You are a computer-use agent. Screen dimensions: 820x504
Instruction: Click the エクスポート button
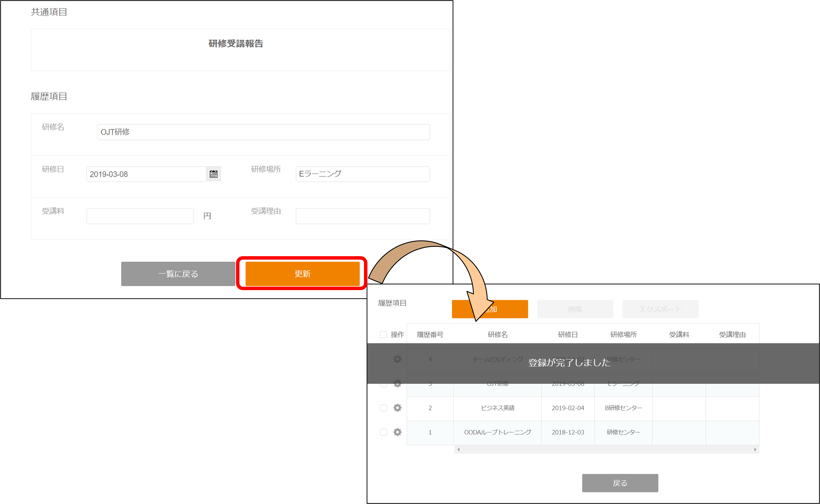tap(660, 309)
